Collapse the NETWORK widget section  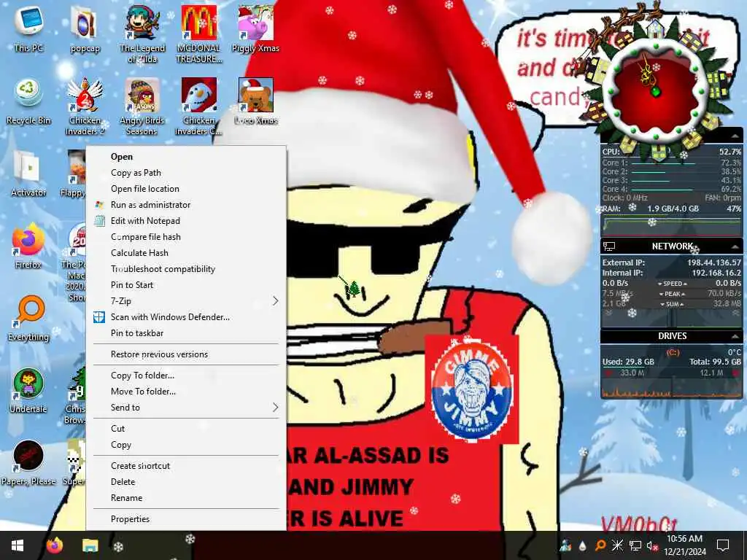[x=735, y=246]
